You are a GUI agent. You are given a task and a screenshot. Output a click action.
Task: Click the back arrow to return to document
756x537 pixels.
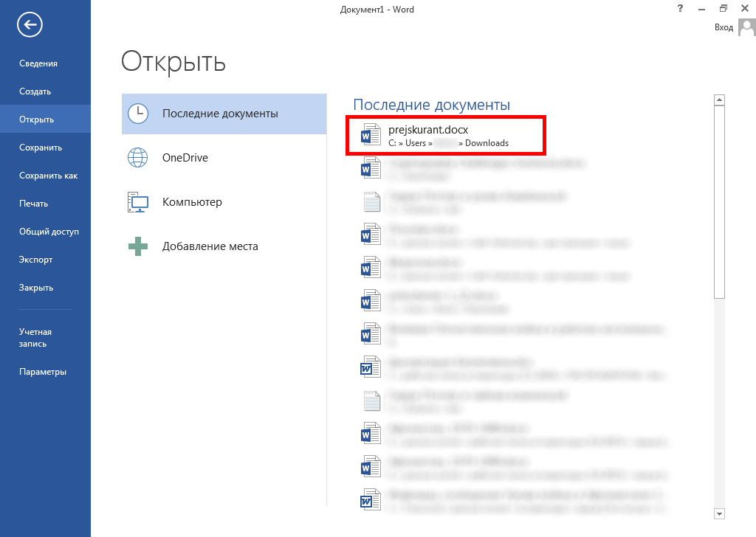(x=30, y=25)
